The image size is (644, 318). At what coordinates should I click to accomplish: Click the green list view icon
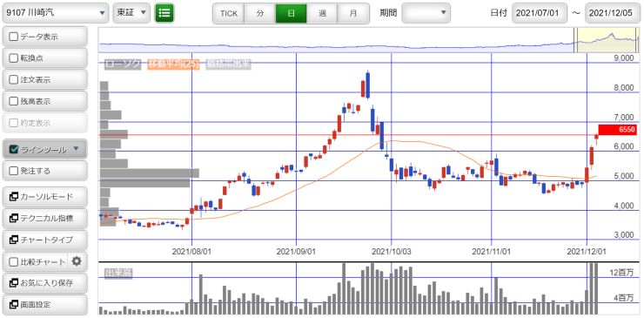(x=164, y=13)
